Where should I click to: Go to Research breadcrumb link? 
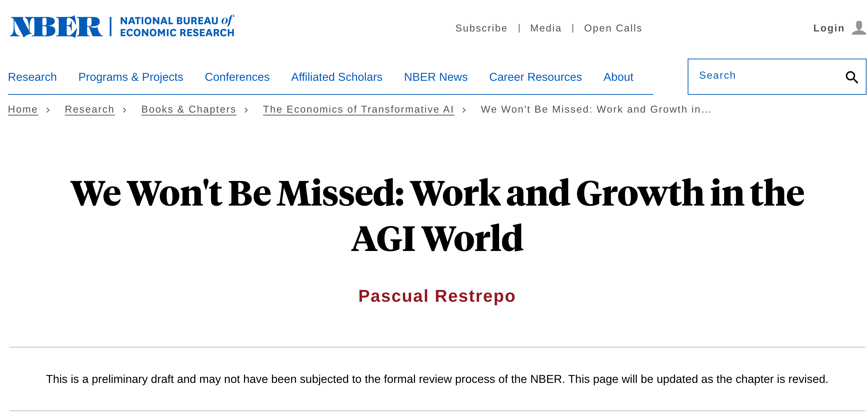coord(89,109)
